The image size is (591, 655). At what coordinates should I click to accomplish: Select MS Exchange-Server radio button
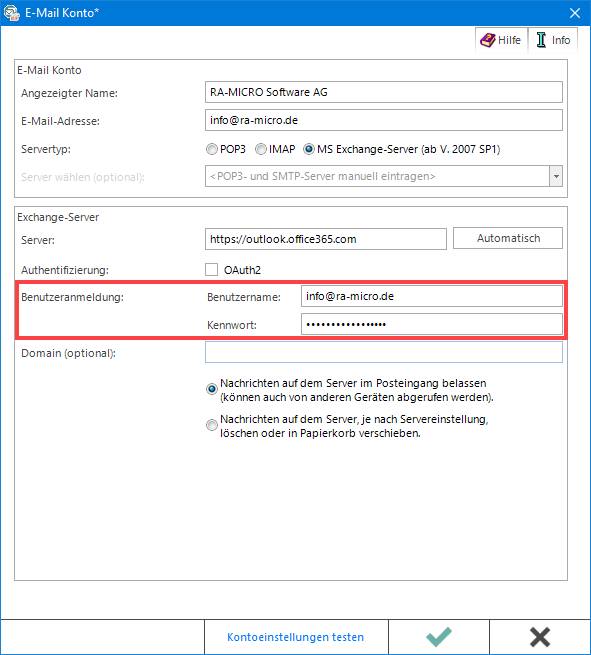coord(309,149)
